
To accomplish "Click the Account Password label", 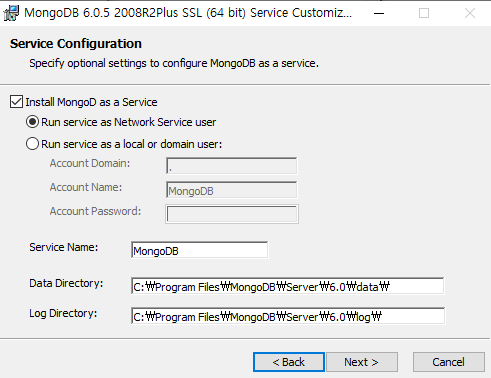I will click(96, 211).
